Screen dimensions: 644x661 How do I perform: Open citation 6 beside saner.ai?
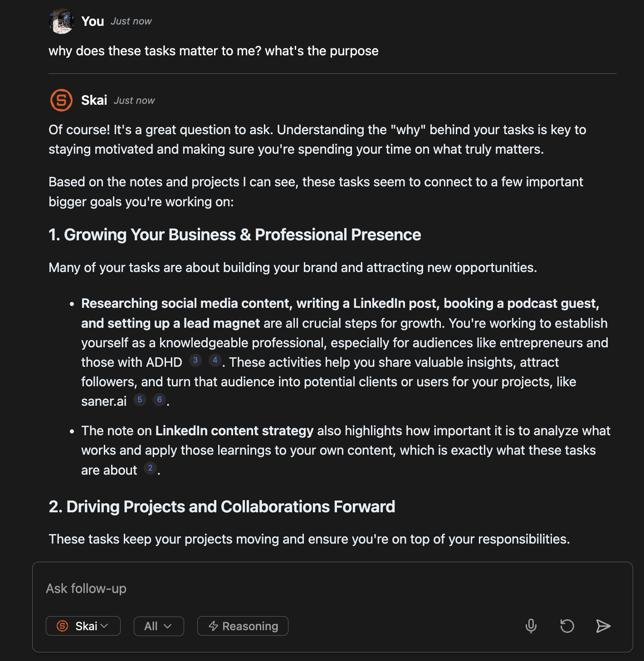tap(159, 399)
